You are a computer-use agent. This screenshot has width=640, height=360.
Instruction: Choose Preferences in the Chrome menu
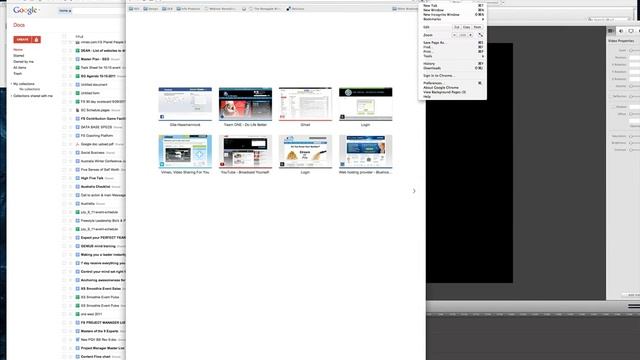(452, 83)
